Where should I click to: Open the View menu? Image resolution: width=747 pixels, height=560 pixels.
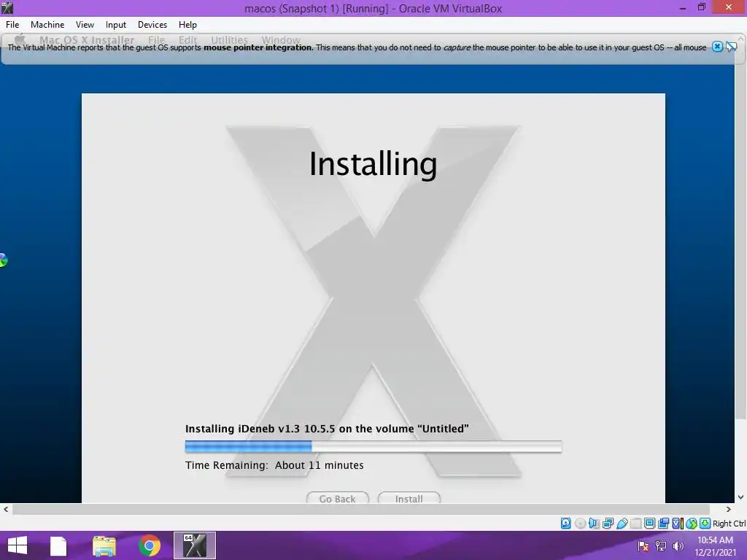coord(85,25)
